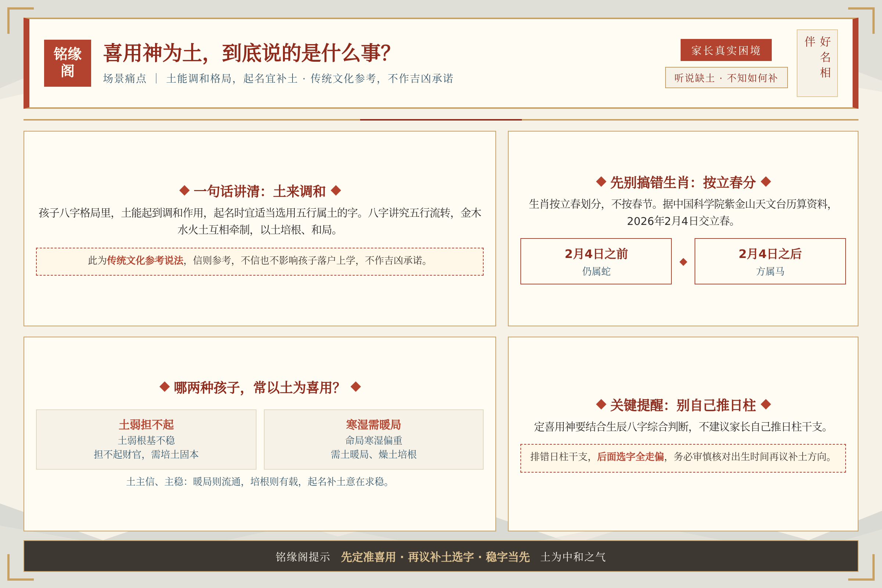
Task: Open the 土弱担不起 card
Action: click(146, 439)
